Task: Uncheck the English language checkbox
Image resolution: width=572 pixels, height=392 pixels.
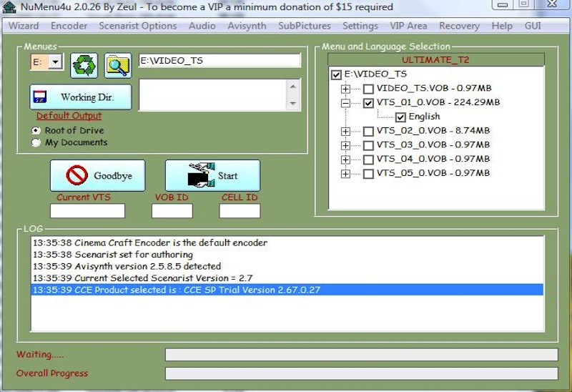Action: (400, 117)
